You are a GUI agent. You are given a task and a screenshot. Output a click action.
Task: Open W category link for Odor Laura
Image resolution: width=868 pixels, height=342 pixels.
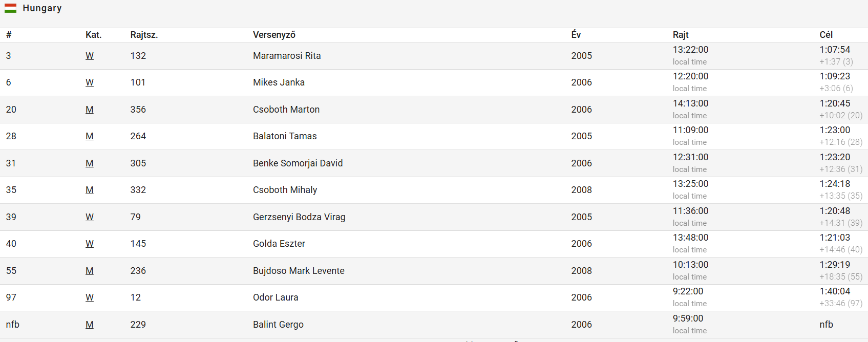90,297
